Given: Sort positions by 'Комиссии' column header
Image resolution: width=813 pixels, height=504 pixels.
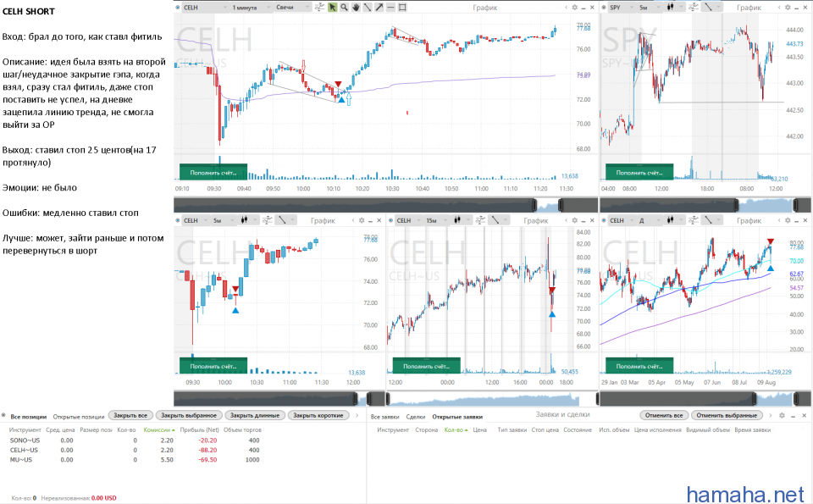Looking at the screenshot, I should (x=158, y=429).
